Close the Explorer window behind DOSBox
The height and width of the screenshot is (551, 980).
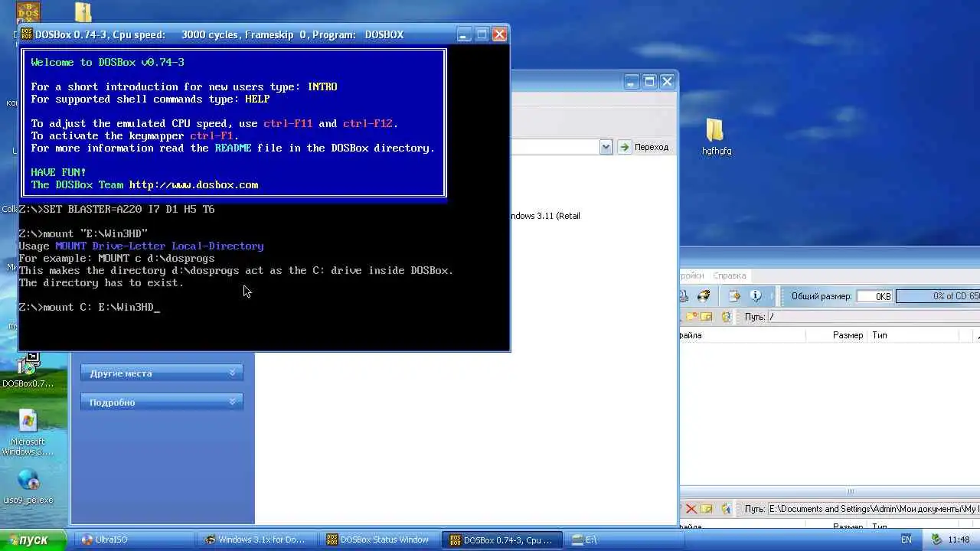(667, 81)
